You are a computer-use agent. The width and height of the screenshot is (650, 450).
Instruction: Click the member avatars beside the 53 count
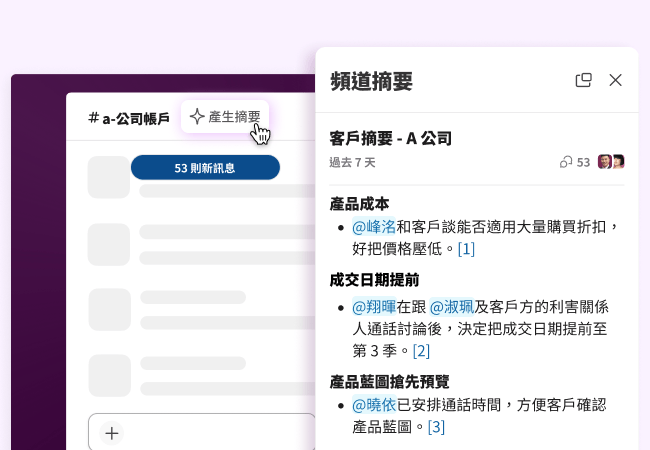tap(611, 162)
